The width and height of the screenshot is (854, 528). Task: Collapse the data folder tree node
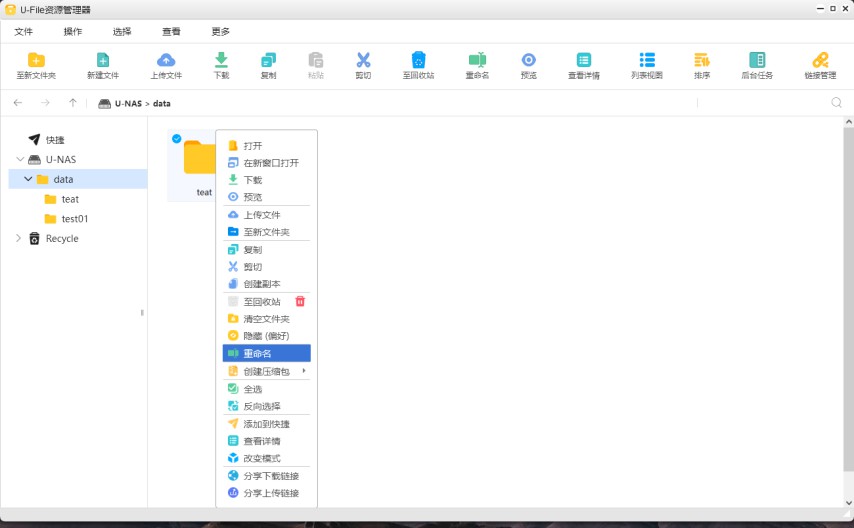pos(28,179)
